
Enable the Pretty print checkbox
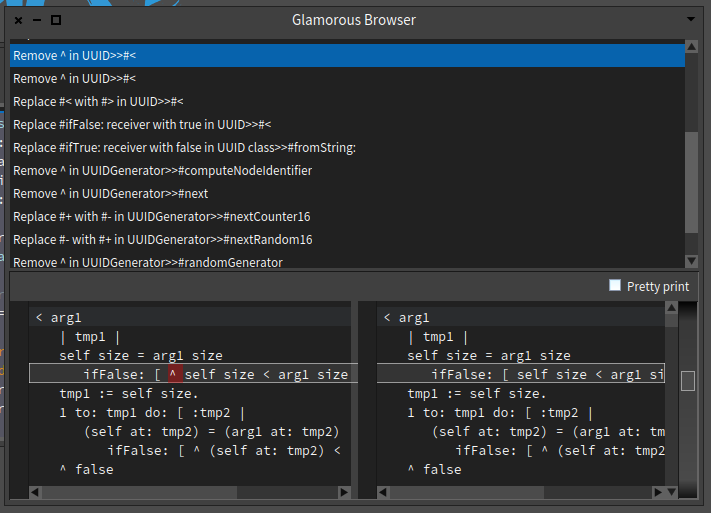tap(615, 286)
